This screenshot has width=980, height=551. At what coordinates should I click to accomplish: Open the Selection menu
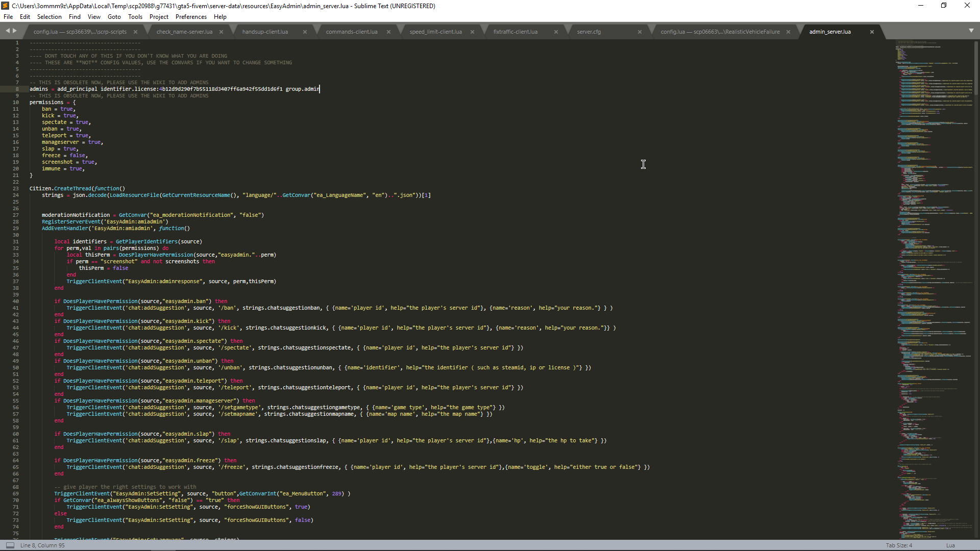tap(49, 17)
